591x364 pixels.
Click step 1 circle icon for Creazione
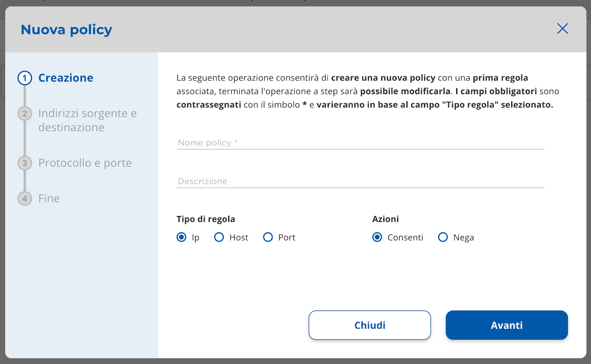(x=25, y=78)
